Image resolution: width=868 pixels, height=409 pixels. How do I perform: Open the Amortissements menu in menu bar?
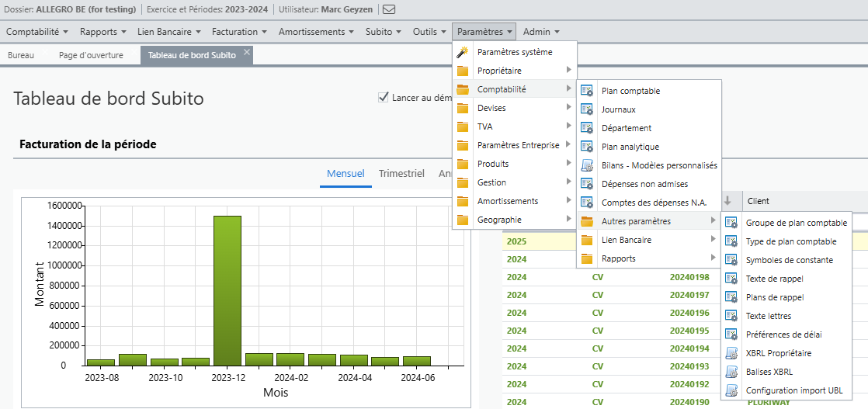point(316,32)
